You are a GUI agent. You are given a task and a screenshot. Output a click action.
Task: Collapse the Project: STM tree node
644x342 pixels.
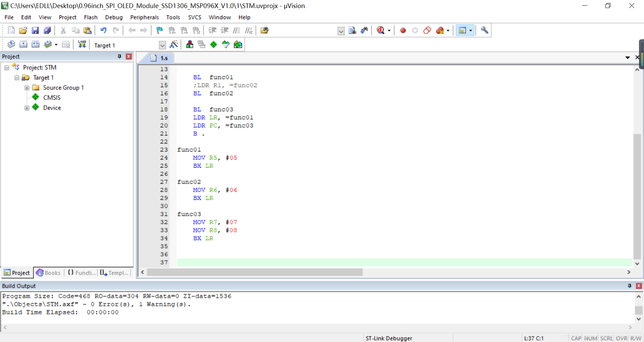pos(7,68)
